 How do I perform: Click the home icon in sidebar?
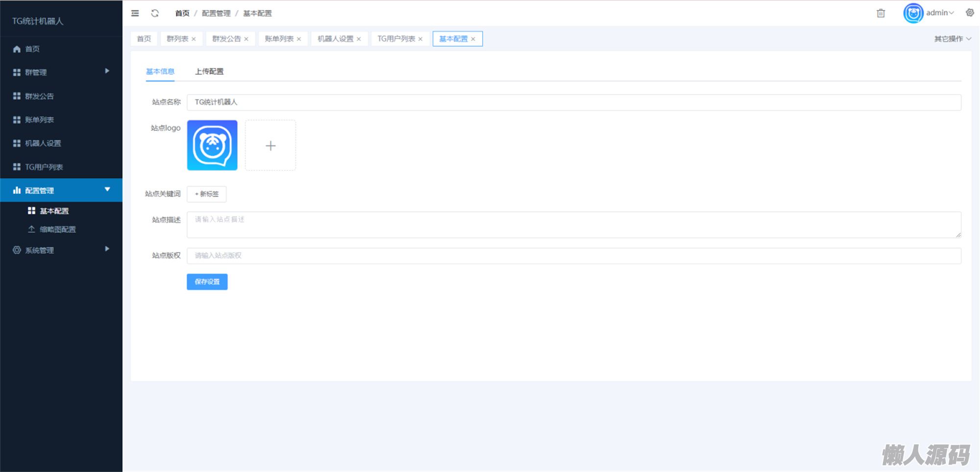pos(17,49)
